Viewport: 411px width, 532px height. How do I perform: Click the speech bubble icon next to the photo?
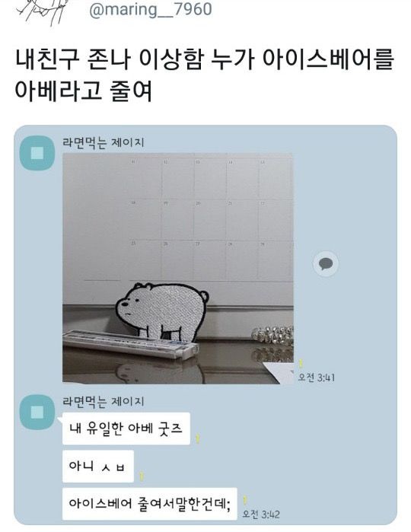tap(326, 263)
